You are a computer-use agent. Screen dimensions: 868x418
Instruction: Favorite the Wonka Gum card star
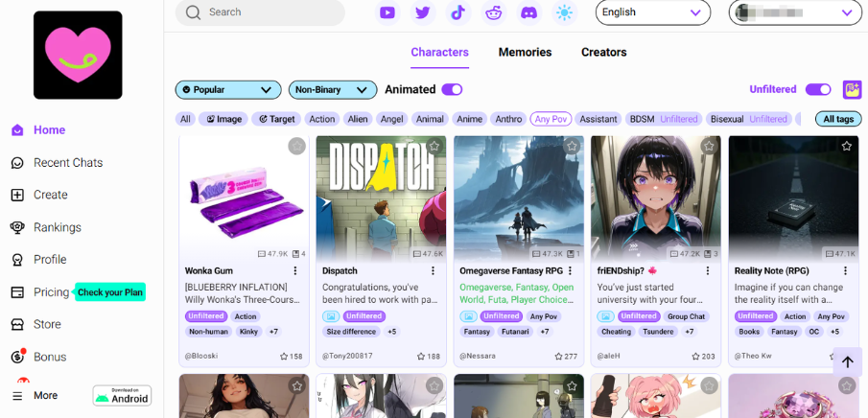pyautogui.click(x=297, y=146)
